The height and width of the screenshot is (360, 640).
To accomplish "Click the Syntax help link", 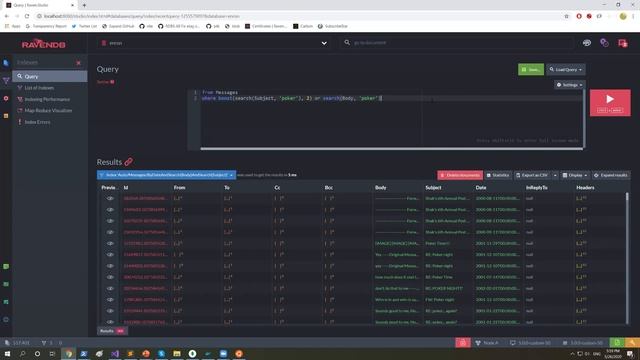I will 105,82.
